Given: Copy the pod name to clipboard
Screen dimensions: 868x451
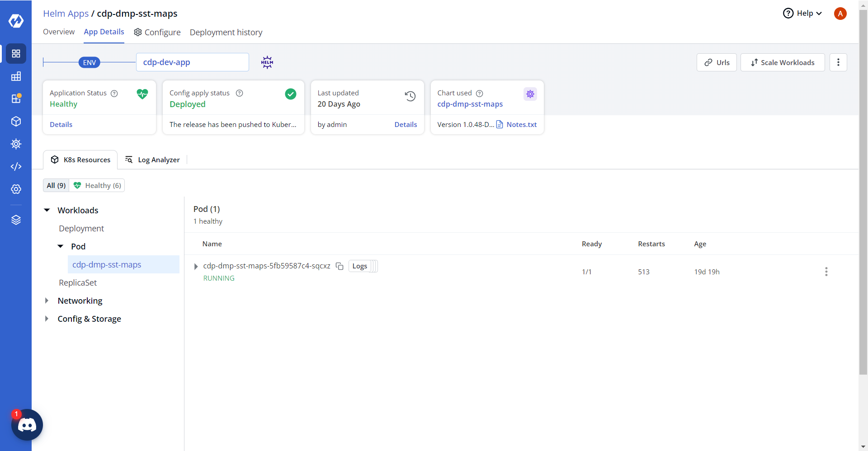Looking at the screenshot, I should point(340,266).
